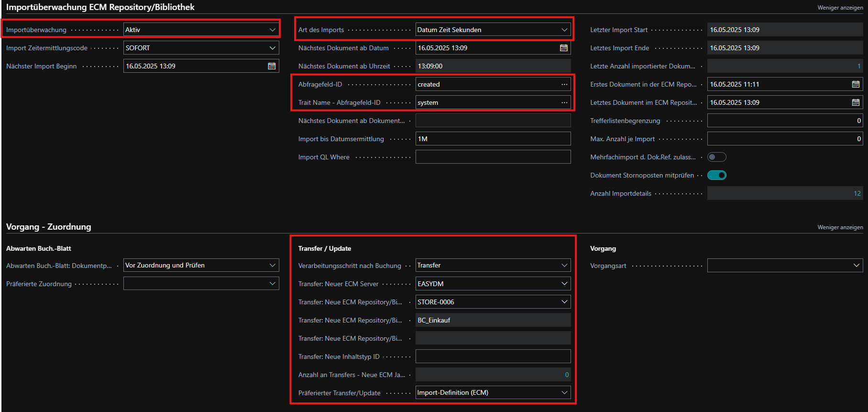The width and height of the screenshot is (868, 412).
Task: Open calendar for Nächstes Dokument ab Datum
Action: [564, 48]
